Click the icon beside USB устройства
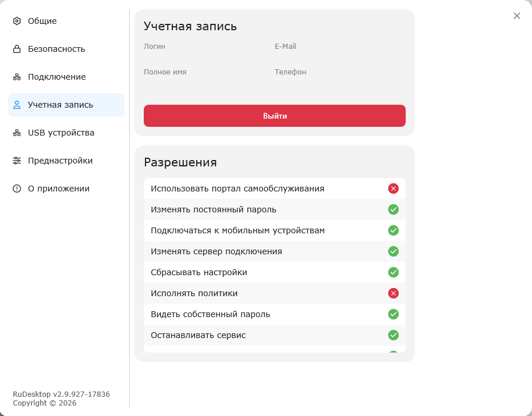The width and height of the screenshot is (532, 416). click(17, 133)
